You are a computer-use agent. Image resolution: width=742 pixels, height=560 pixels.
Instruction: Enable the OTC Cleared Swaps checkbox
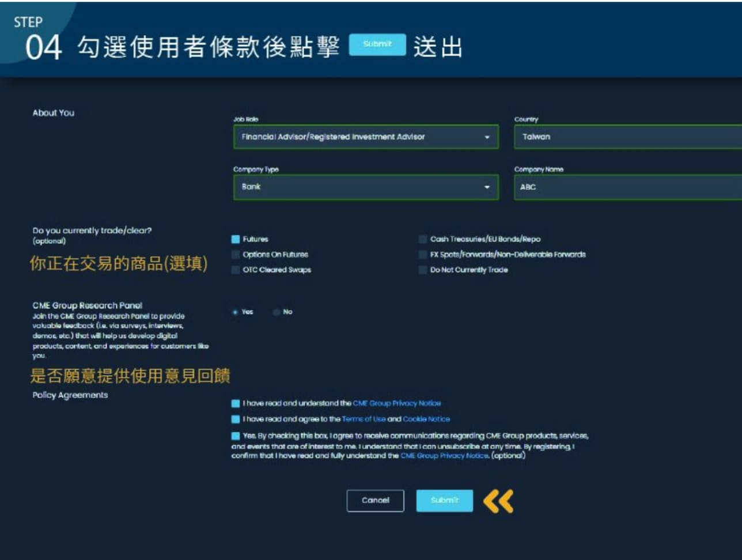coord(236,270)
